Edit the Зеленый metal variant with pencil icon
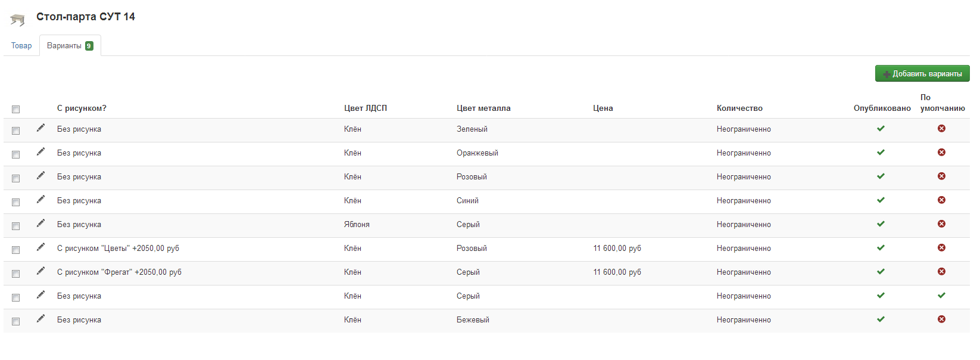 40,128
